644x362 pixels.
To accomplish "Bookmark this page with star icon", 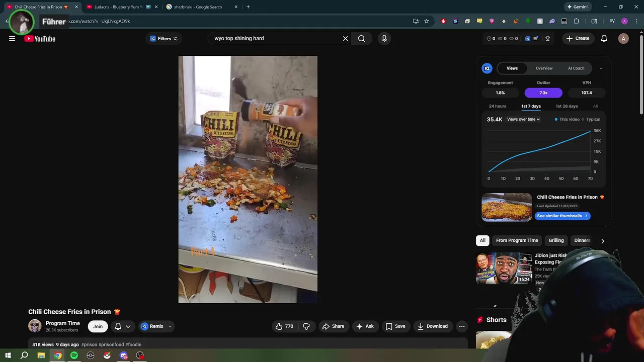I will [427, 21].
